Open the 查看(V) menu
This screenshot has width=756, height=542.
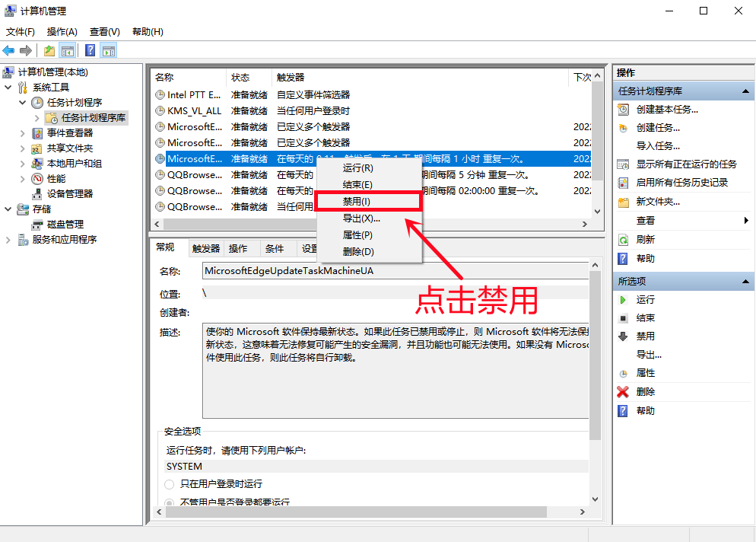point(105,32)
